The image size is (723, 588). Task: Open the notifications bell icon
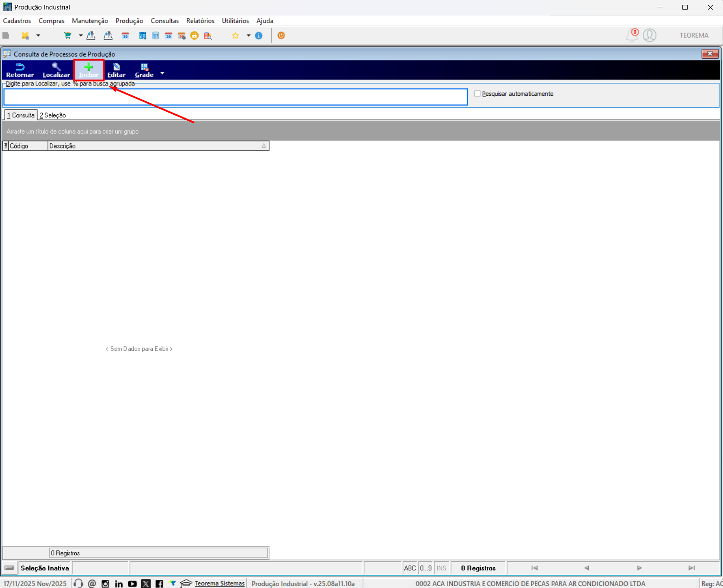coord(632,35)
